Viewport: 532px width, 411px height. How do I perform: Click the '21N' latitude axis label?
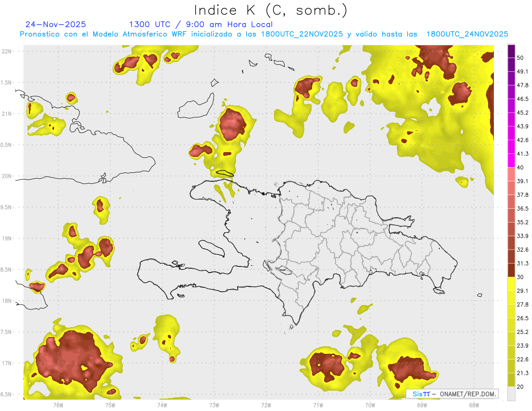pyautogui.click(x=7, y=114)
